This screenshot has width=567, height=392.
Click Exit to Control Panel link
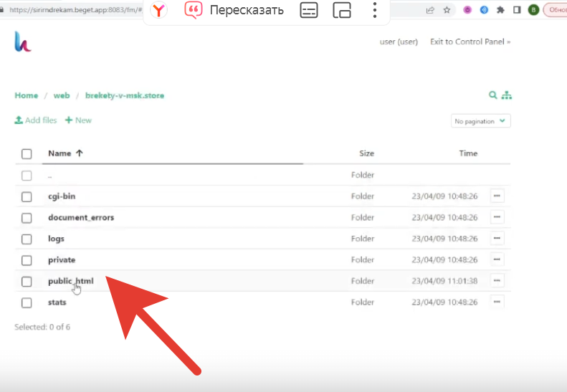[470, 42]
